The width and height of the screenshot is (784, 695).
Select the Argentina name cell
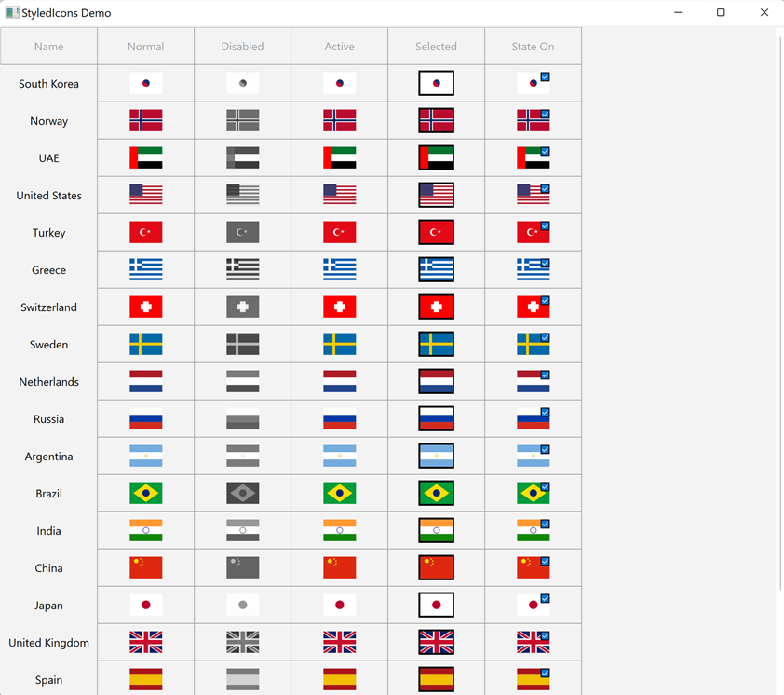click(x=48, y=457)
